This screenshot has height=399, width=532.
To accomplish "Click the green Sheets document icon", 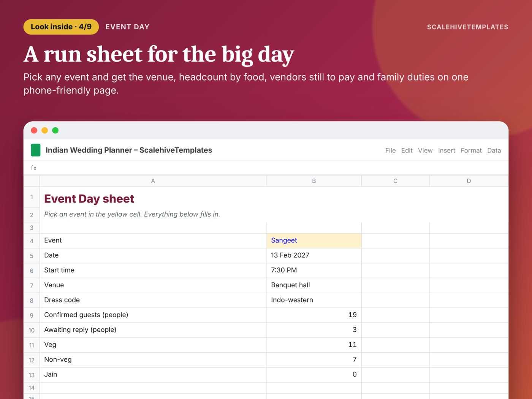I will tap(35, 150).
